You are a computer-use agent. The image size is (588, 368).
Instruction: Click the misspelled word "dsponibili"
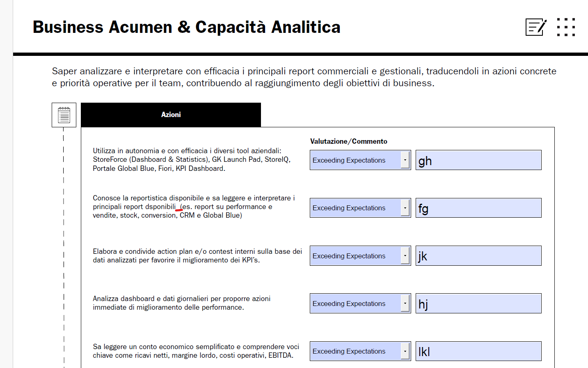[160, 207]
